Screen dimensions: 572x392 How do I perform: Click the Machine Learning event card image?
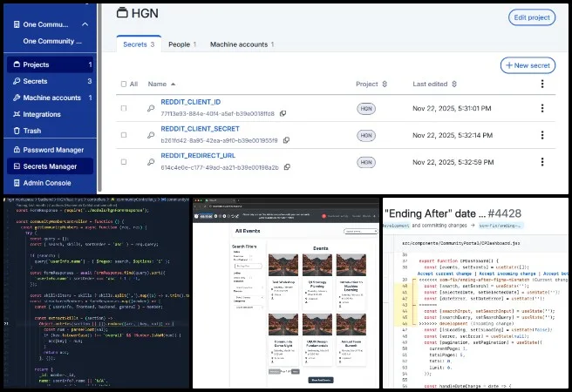pos(351,265)
